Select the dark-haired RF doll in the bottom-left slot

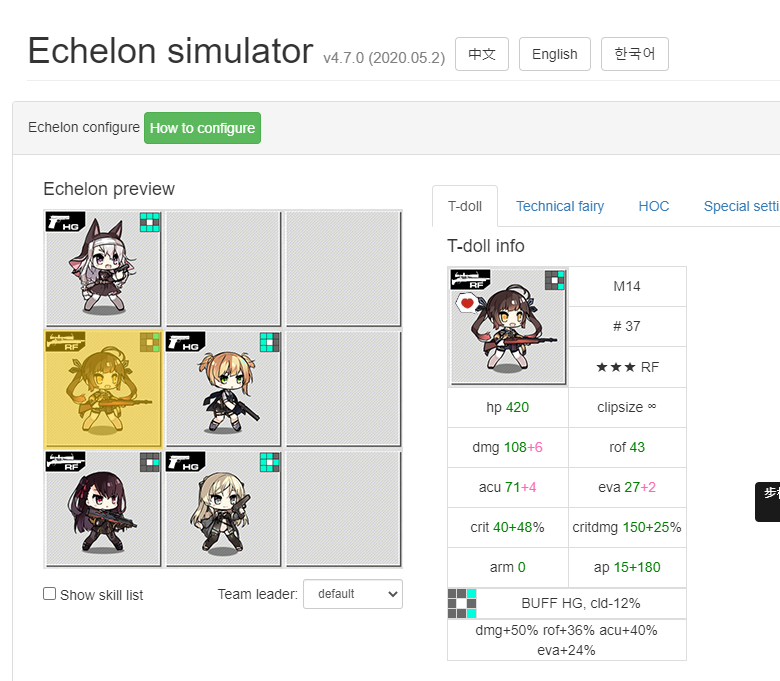[103, 509]
